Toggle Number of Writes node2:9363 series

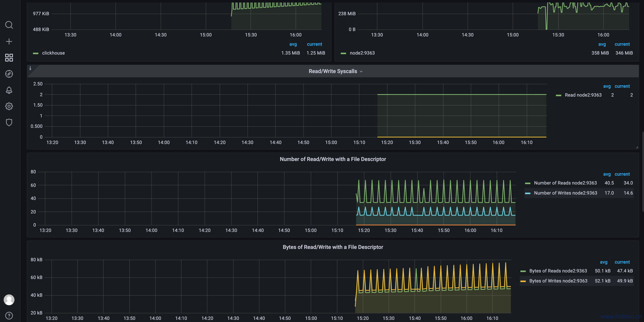coord(565,193)
